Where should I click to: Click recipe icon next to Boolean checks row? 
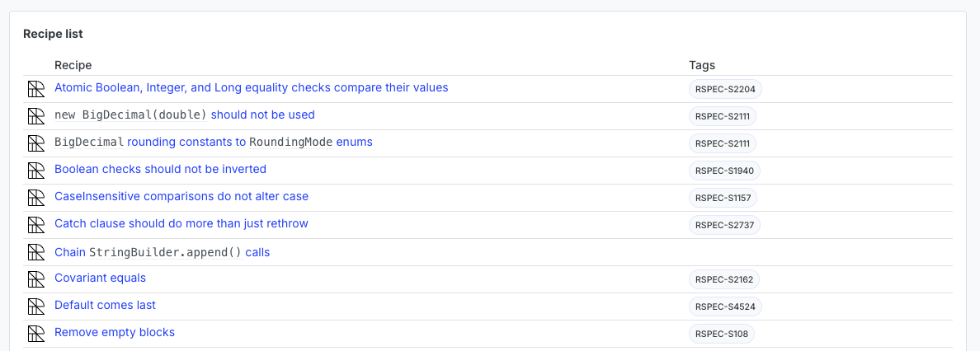(x=36, y=171)
